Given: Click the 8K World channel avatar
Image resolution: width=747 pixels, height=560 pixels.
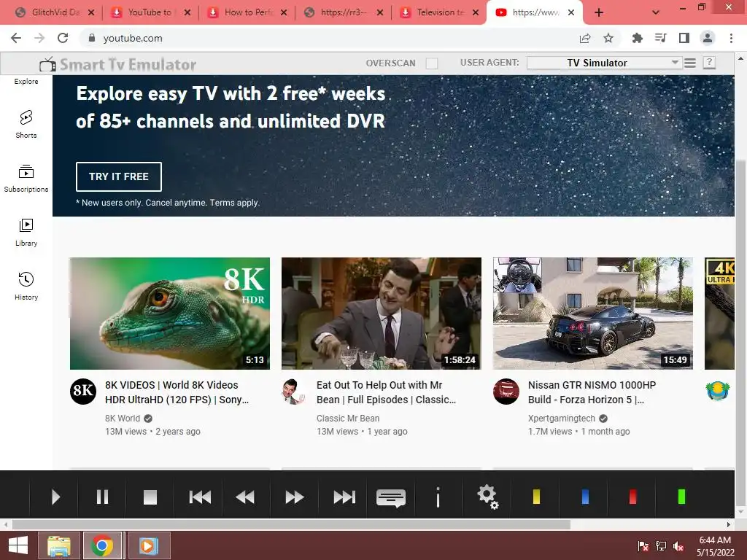Looking at the screenshot, I should point(83,392).
